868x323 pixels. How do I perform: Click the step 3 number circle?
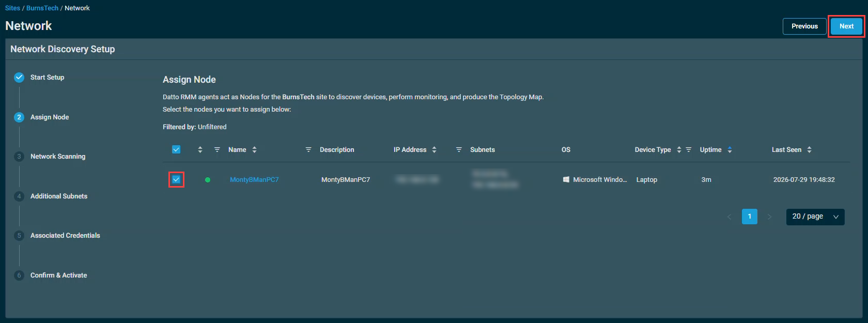[19, 157]
